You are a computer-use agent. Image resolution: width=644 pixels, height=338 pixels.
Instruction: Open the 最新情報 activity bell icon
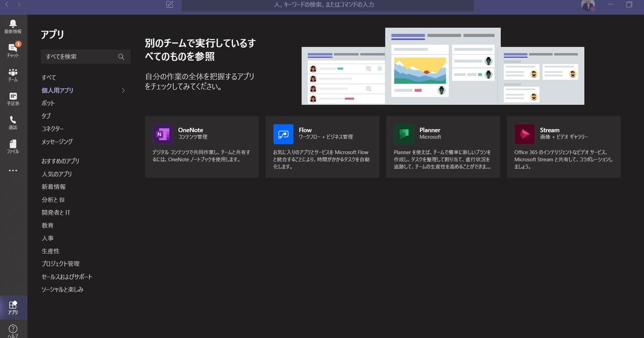(x=13, y=23)
